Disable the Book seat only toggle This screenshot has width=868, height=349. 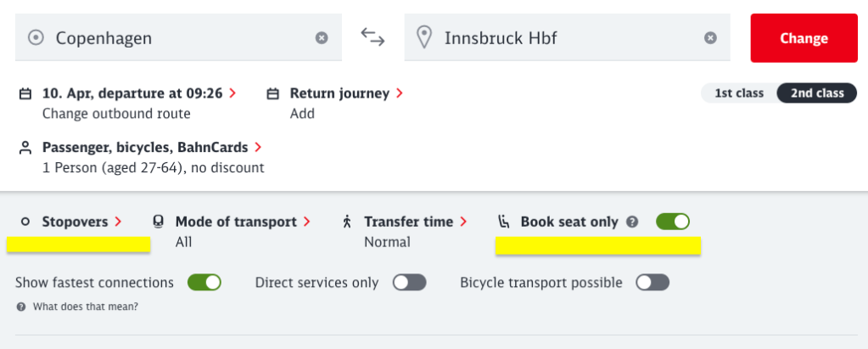[673, 222]
